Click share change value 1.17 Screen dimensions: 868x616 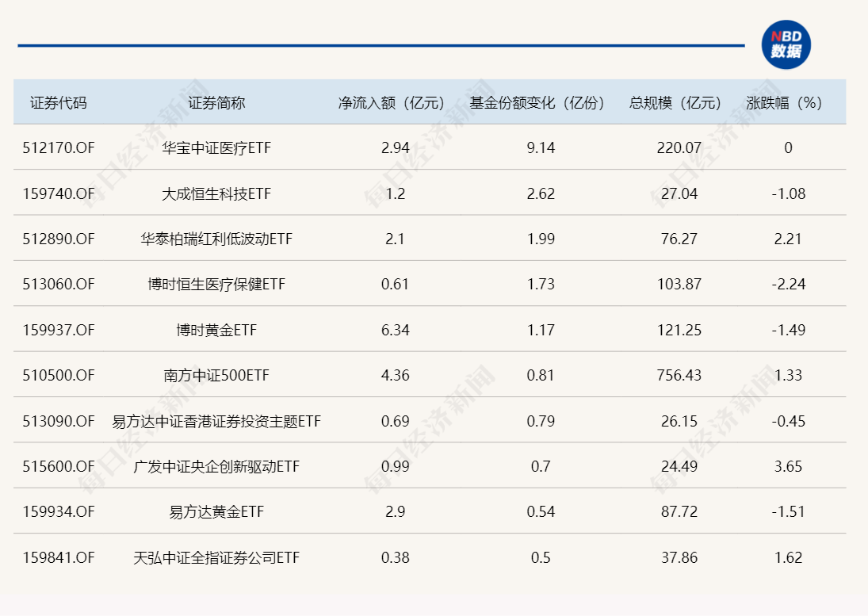pyautogui.click(x=541, y=331)
